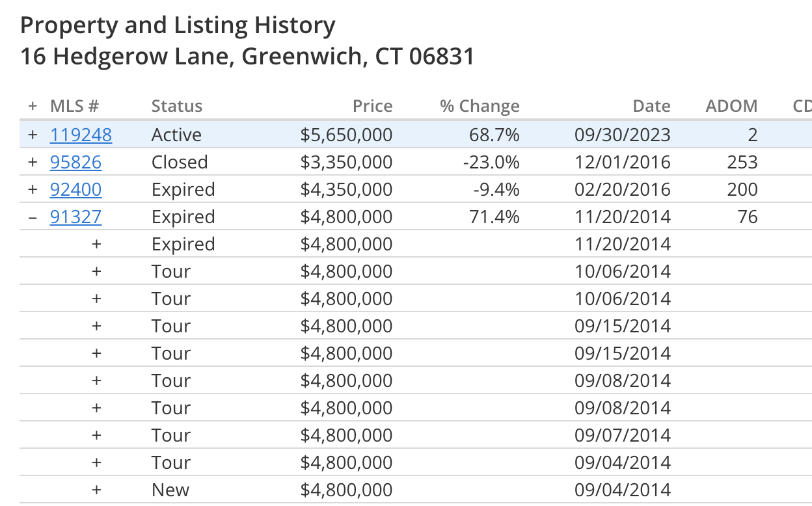Sort by the Date column header
This screenshot has width=812, height=506.
(x=651, y=106)
